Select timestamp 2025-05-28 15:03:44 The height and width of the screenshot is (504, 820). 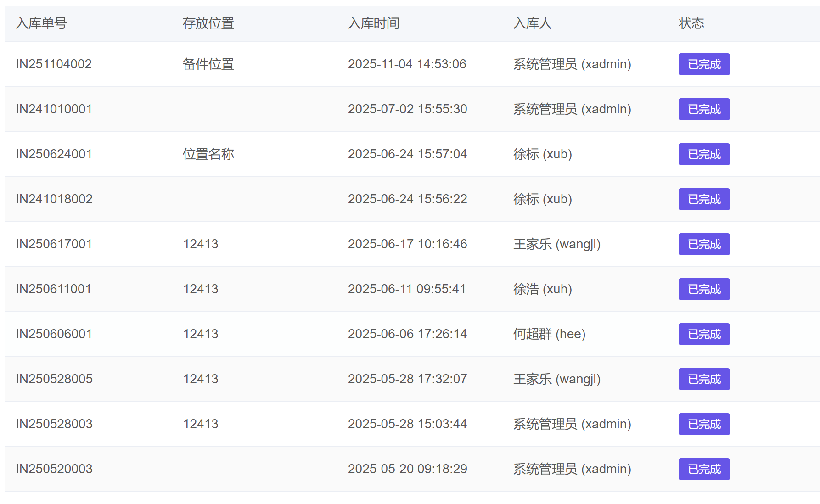click(407, 424)
